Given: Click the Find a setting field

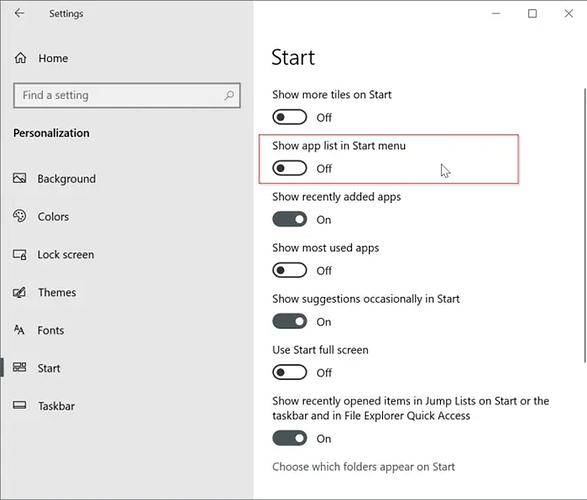Looking at the screenshot, I should (127, 95).
